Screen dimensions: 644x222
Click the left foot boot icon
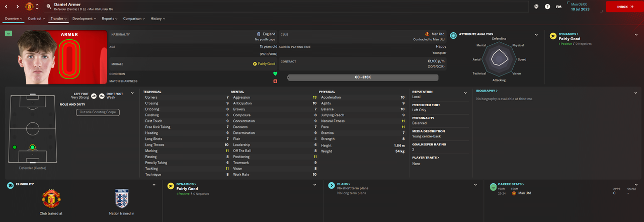pyautogui.click(x=94, y=96)
